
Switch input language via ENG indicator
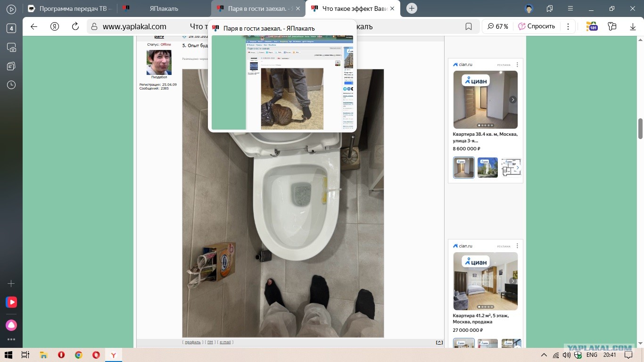pos(592,355)
